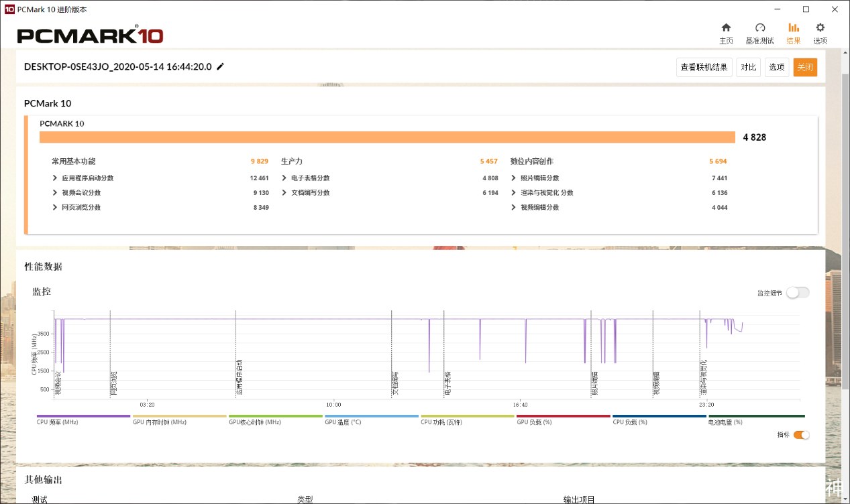Expand 应用程序启动分数 details

(54, 178)
